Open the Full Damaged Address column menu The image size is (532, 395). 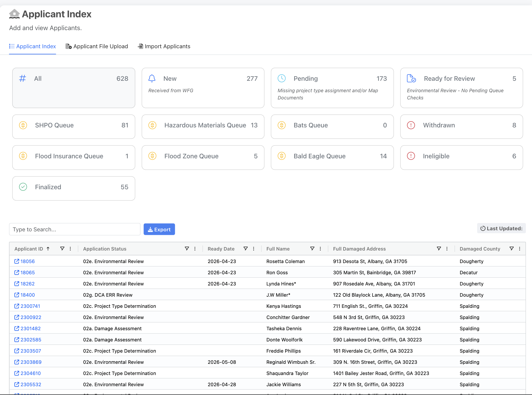coord(447,249)
